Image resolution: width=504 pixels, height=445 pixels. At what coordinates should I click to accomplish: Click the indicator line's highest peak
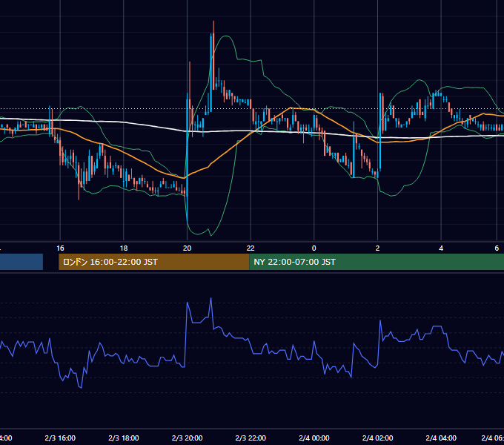(x=210, y=298)
